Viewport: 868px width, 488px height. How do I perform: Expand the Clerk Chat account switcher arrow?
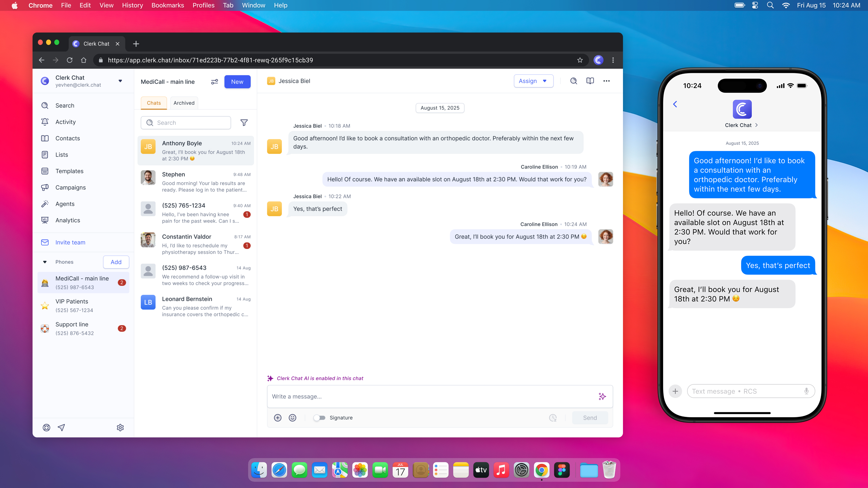[120, 81]
